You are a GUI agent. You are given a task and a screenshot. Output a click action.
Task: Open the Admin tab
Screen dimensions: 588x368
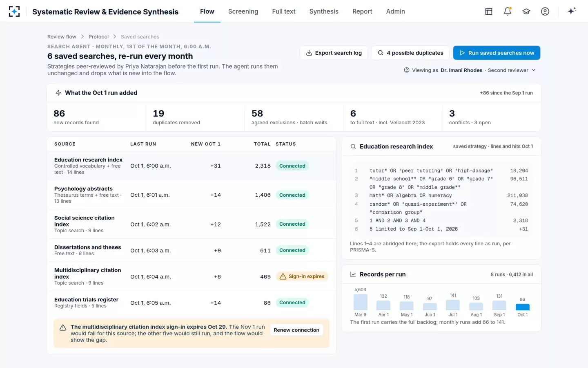[x=396, y=11]
